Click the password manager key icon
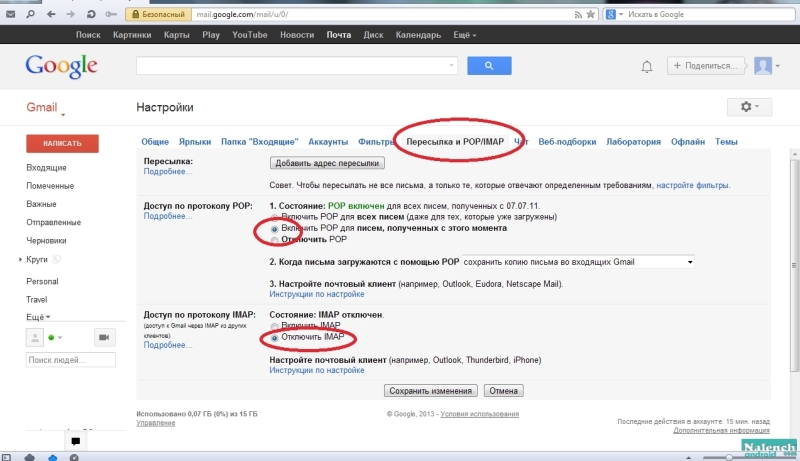 pyautogui.click(x=111, y=14)
